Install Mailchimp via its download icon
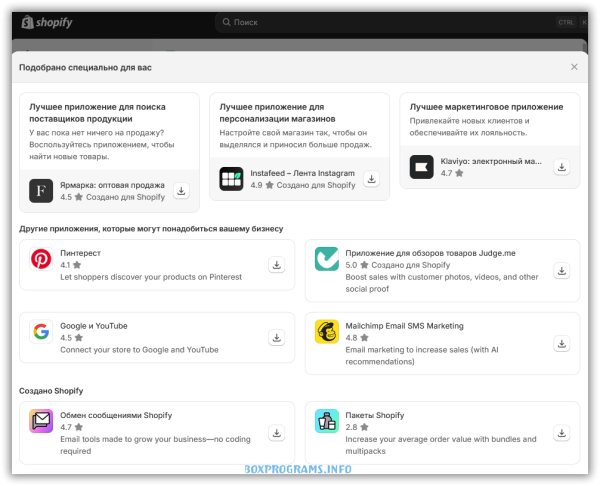The height and width of the screenshot is (486, 600). tap(561, 343)
